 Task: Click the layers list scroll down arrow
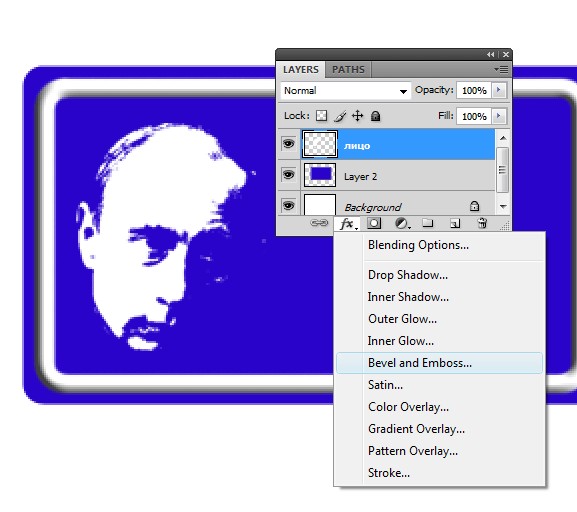click(x=503, y=206)
